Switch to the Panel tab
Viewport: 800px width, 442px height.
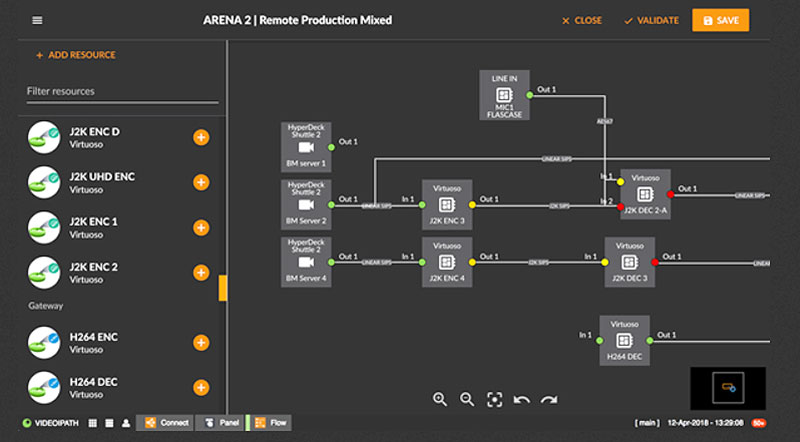pos(223,423)
